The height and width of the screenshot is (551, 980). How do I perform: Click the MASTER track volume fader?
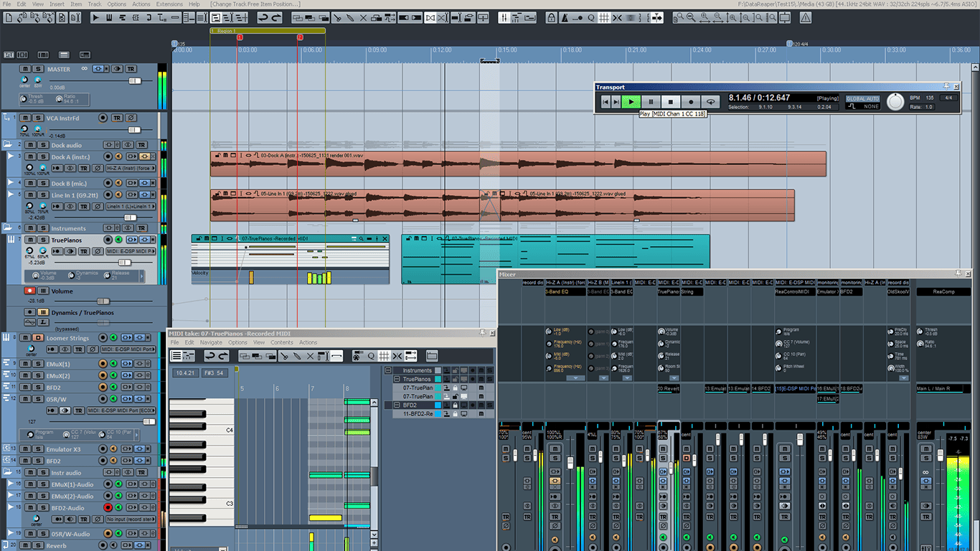click(x=134, y=81)
